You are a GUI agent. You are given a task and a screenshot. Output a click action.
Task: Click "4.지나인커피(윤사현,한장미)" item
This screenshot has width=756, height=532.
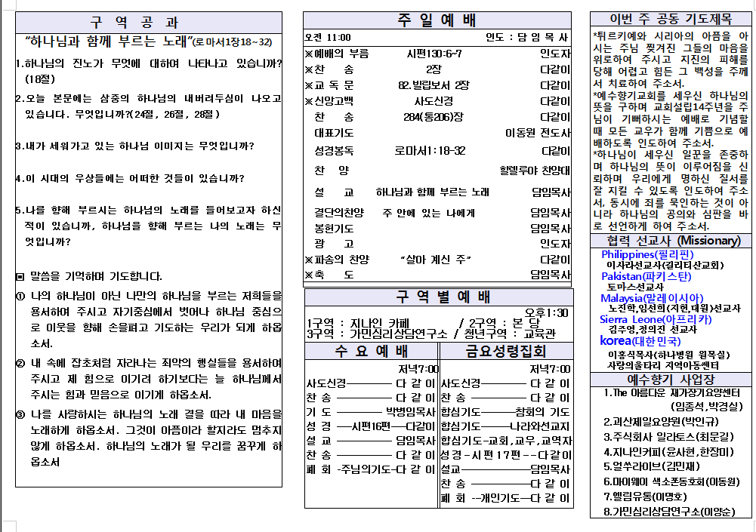[x=668, y=452]
